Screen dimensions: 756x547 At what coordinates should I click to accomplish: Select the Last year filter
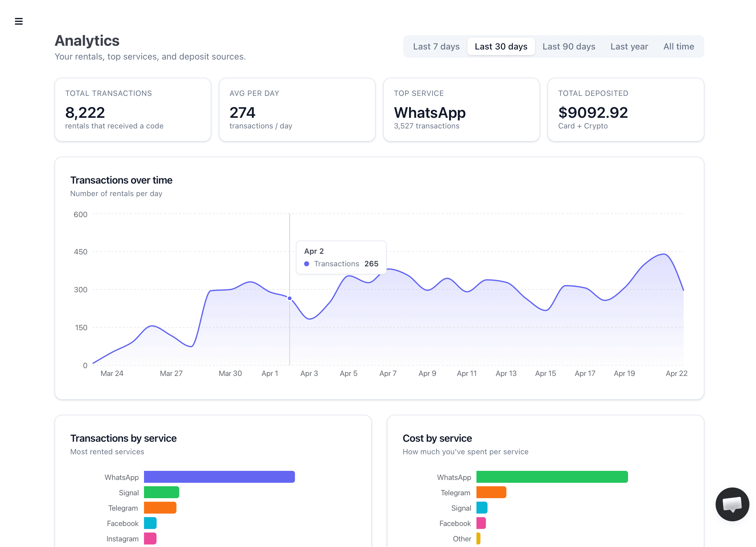point(629,46)
